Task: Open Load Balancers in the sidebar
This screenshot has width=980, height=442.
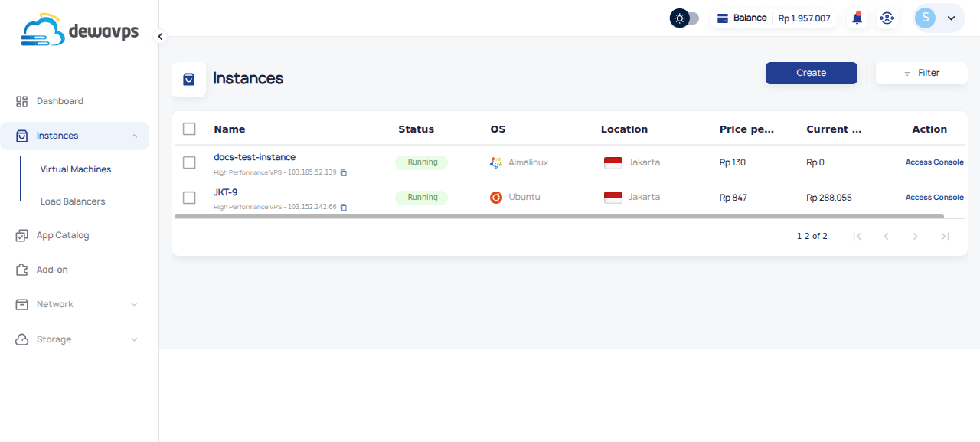Action: click(x=73, y=201)
